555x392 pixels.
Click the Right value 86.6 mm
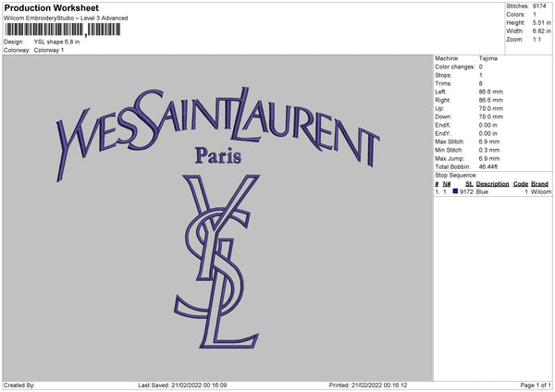coord(491,100)
